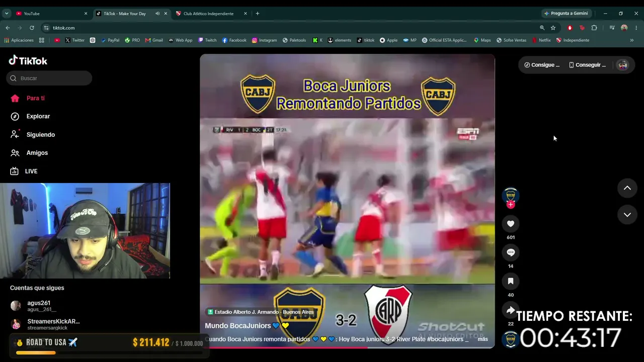This screenshot has width=644, height=362.
Task: Go back in browser history
Action: coord(8,28)
